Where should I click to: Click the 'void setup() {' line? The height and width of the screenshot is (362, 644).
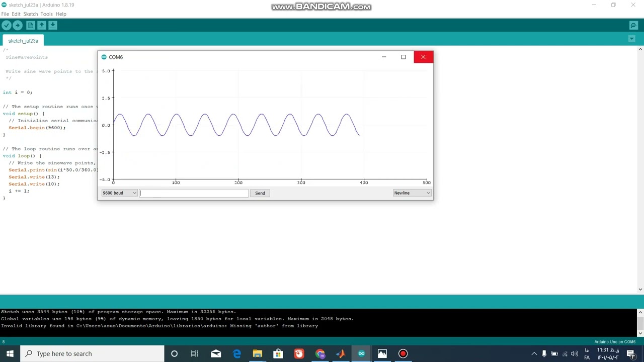tap(24, 114)
